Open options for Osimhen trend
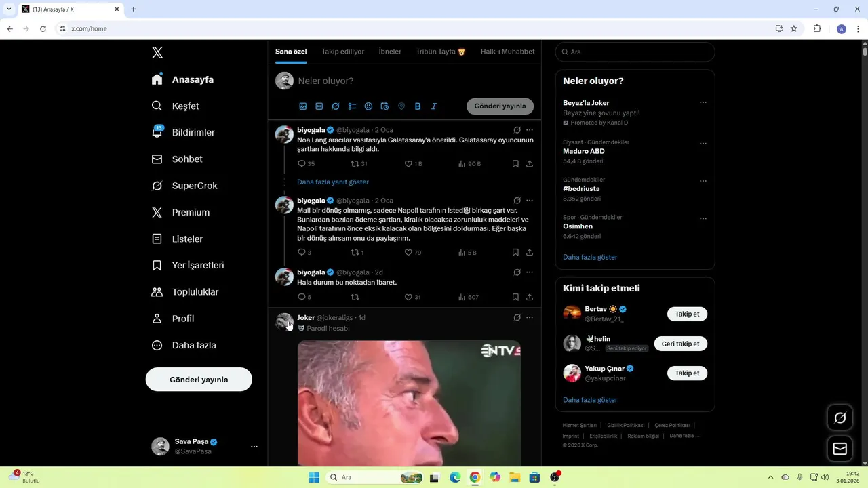The width and height of the screenshot is (868, 488). [x=703, y=218]
